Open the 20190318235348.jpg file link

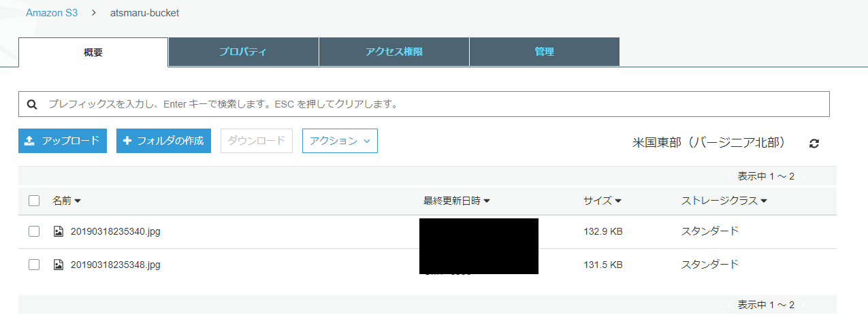coord(116,265)
